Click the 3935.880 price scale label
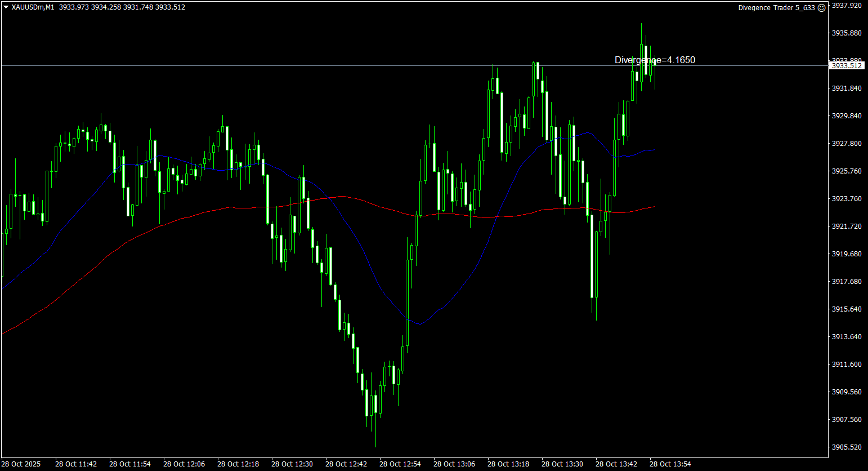 (847, 33)
